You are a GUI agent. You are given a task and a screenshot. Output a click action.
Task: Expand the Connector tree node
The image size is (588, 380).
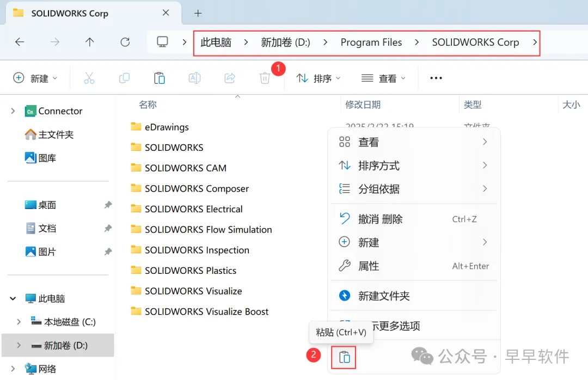click(x=13, y=111)
